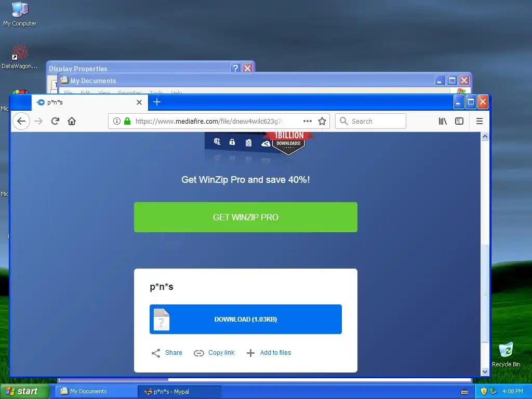
Task: Reload the current page
Action: (55, 121)
